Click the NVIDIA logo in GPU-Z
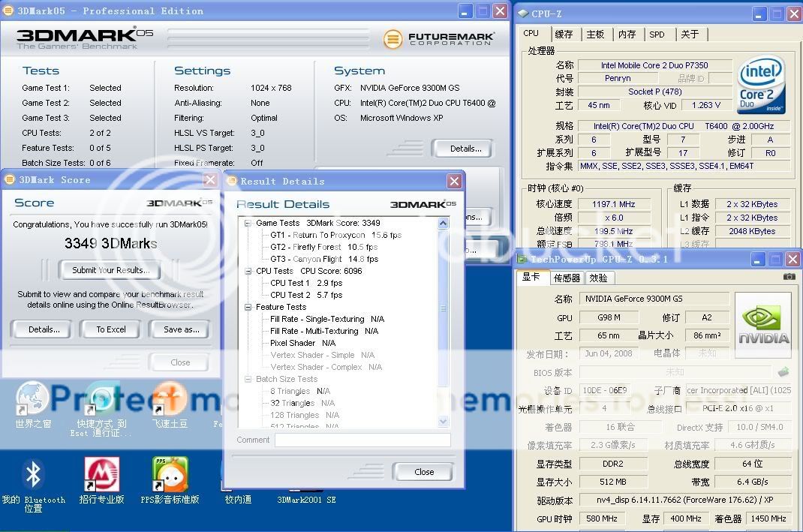 pyautogui.click(x=763, y=325)
